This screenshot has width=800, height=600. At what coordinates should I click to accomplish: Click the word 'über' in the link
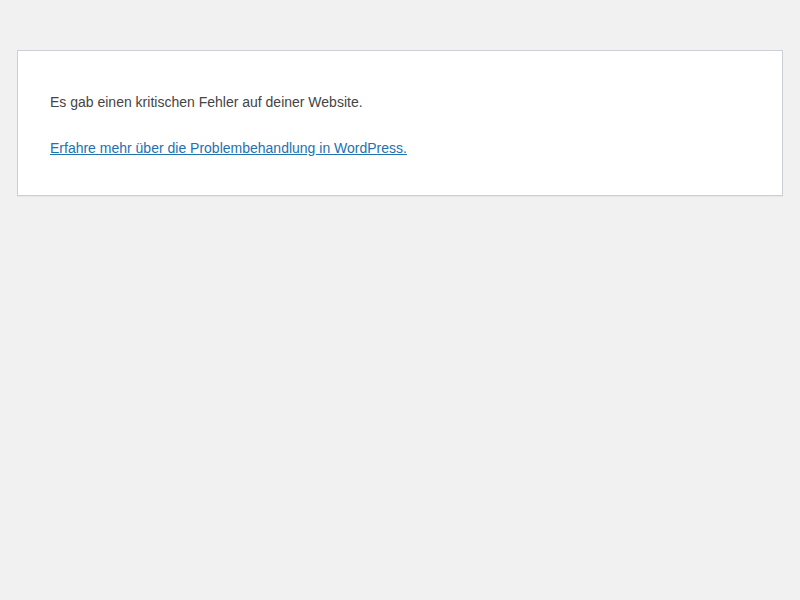coord(149,148)
